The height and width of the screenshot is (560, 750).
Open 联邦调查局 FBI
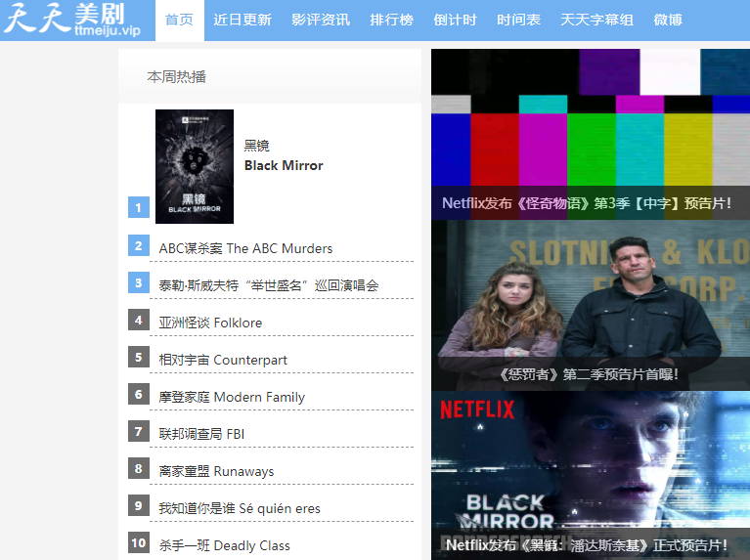pos(201,434)
